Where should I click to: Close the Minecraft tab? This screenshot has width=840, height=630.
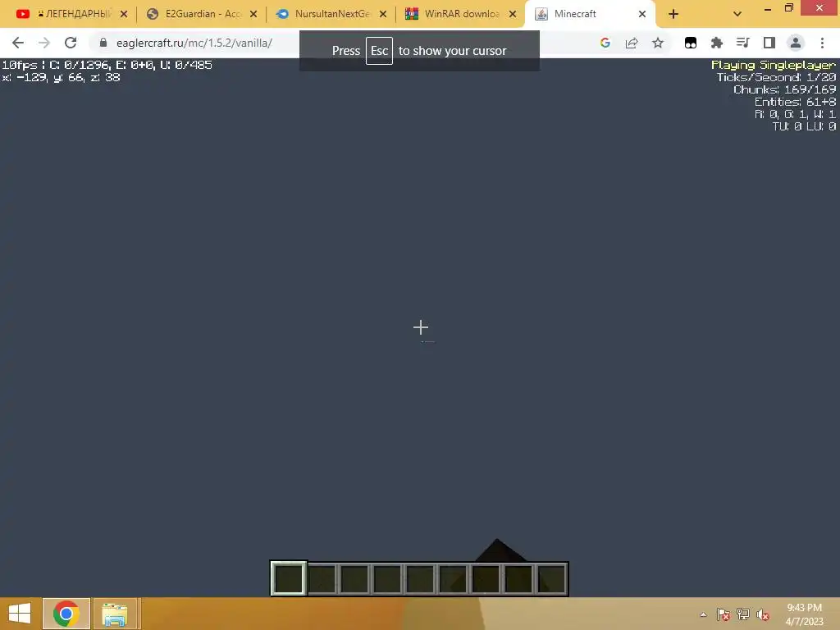tap(642, 14)
